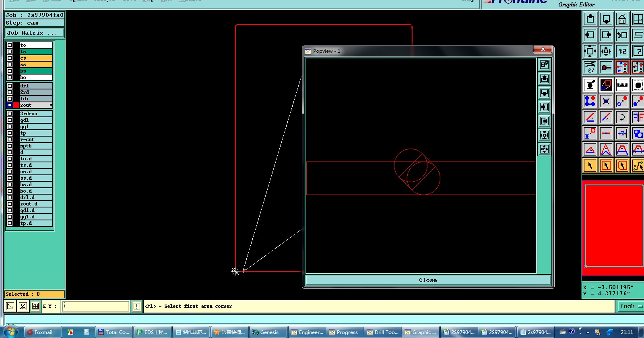Select the 'rout.d' layer name row

pyautogui.click(x=36, y=204)
